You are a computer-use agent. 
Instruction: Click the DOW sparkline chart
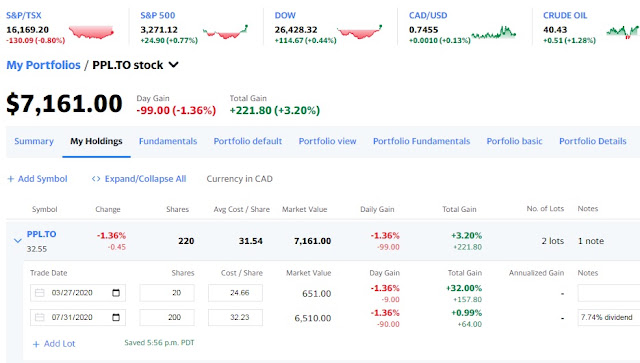tap(360, 32)
